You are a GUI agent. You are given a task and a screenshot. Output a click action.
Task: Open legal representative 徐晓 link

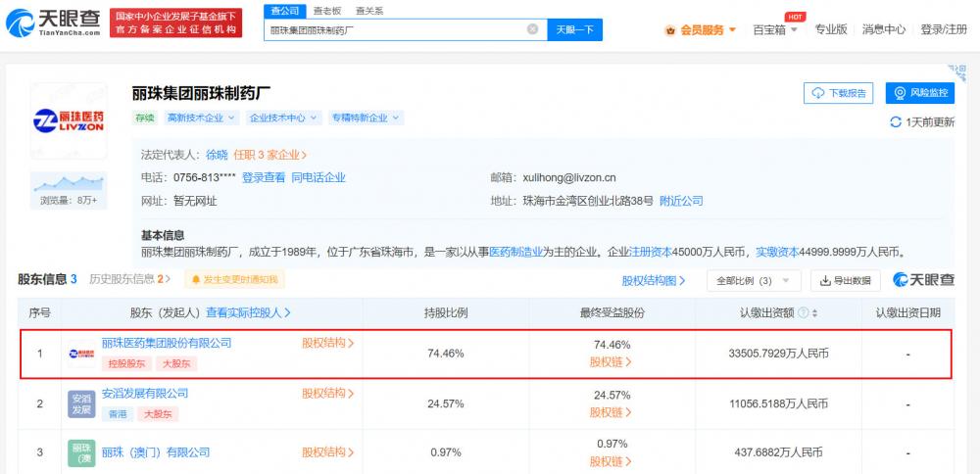217,155
